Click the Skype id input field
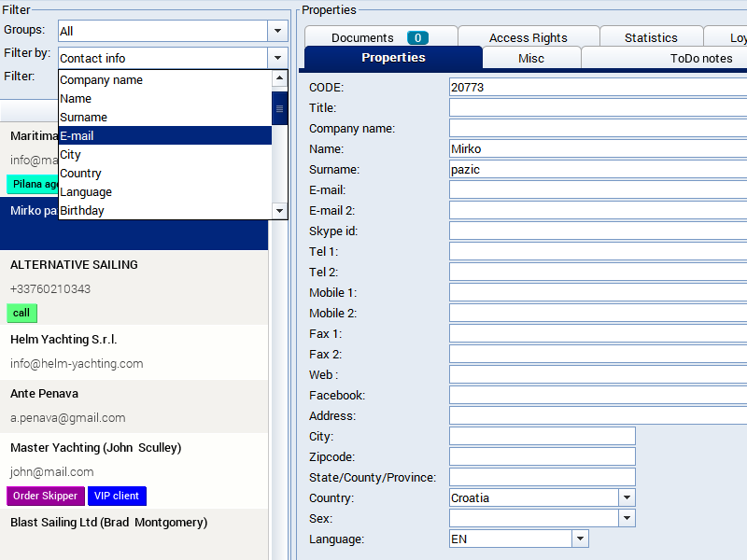Image resolution: width=747 pixels, height=560 pixels. click(598, 231)
